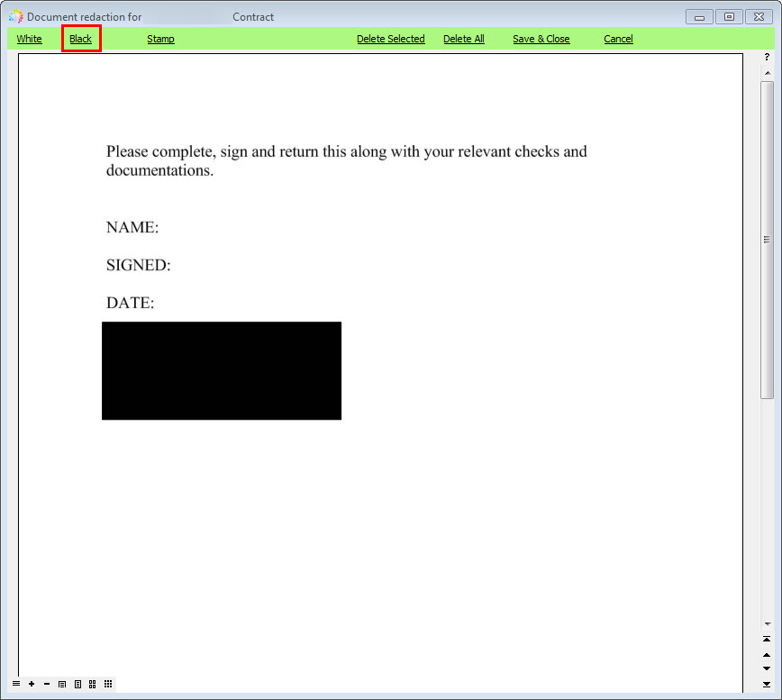Choose White redaction colour
Viewport: 782px width, 700px height.
[x=30, y=39]
